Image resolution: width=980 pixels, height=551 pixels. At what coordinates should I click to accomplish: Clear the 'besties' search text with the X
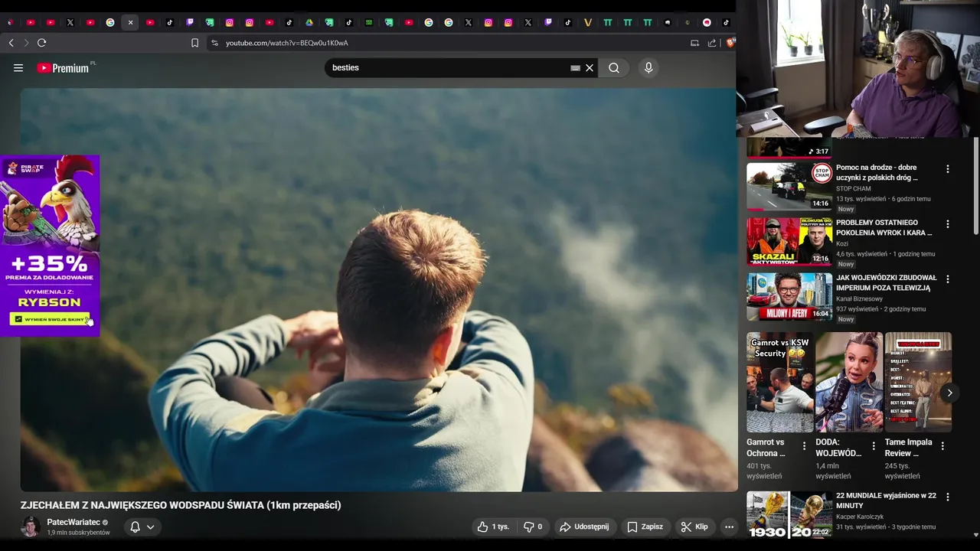(590, 68)
